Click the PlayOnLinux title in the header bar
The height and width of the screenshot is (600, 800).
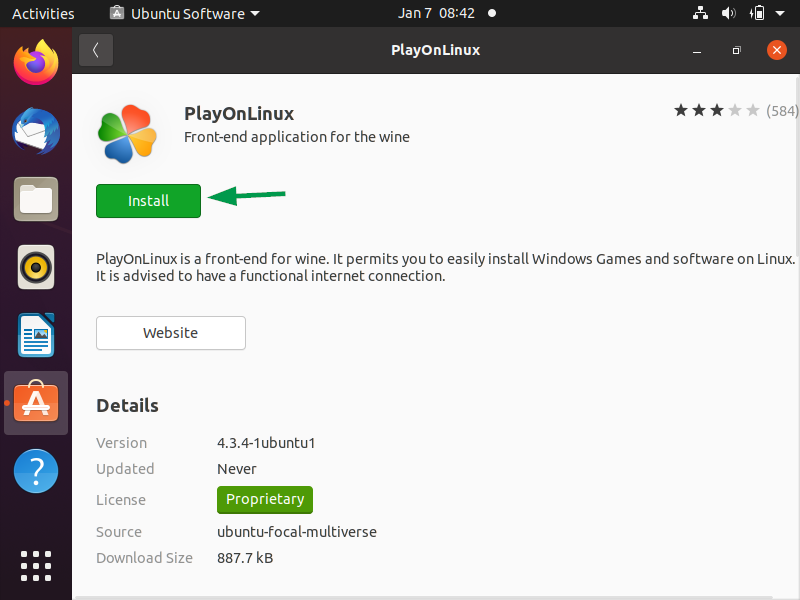tap(436, 50)
